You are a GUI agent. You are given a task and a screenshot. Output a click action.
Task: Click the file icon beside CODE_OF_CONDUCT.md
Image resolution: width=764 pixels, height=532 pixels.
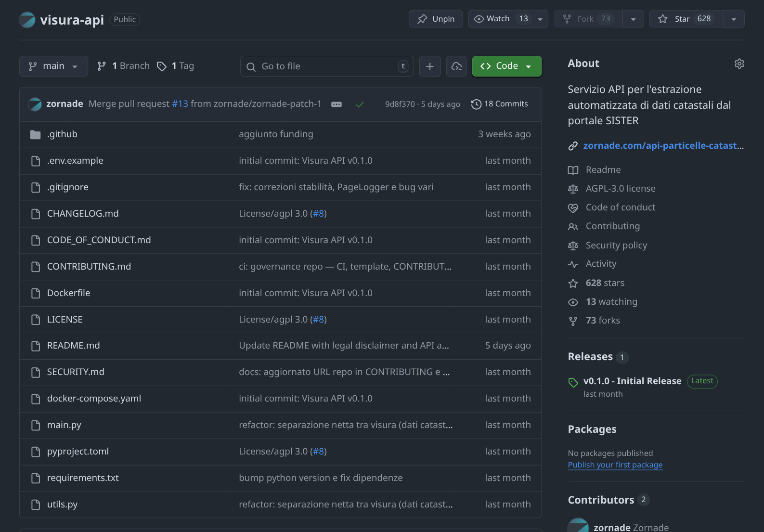pos(35,240)
